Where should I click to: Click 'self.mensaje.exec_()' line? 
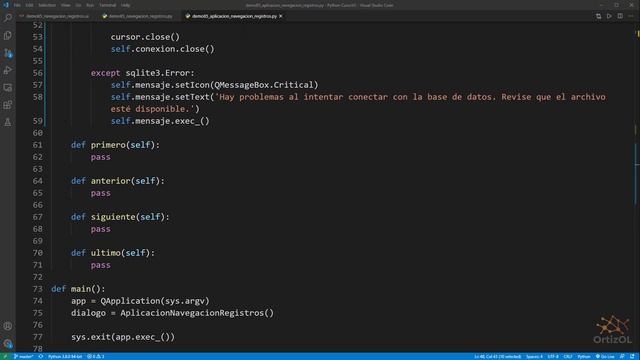(x=160, y=121)
